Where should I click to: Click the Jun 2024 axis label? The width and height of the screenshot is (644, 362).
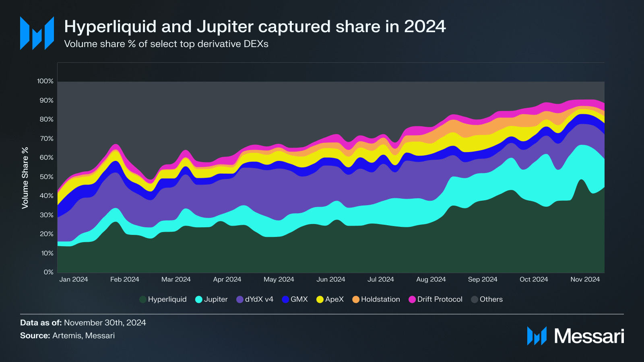point(331,279)
